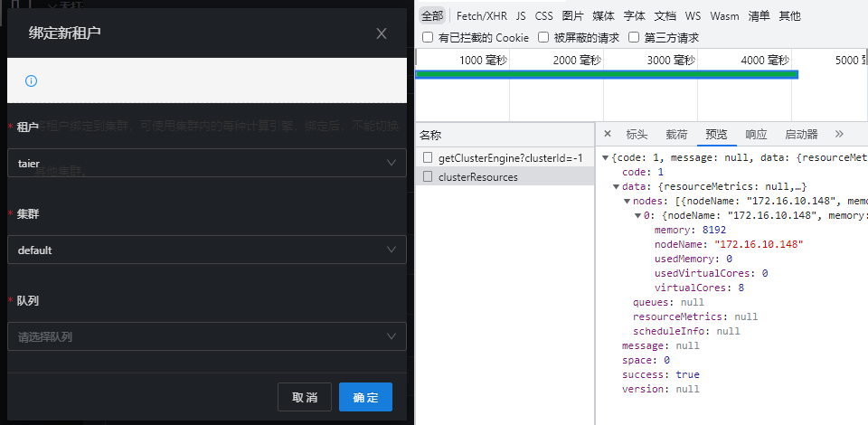This screenshot has width=868, height=425.
Task: Select getClusterEngine?clusterId=-1 request row
Action: click(505, 157)
